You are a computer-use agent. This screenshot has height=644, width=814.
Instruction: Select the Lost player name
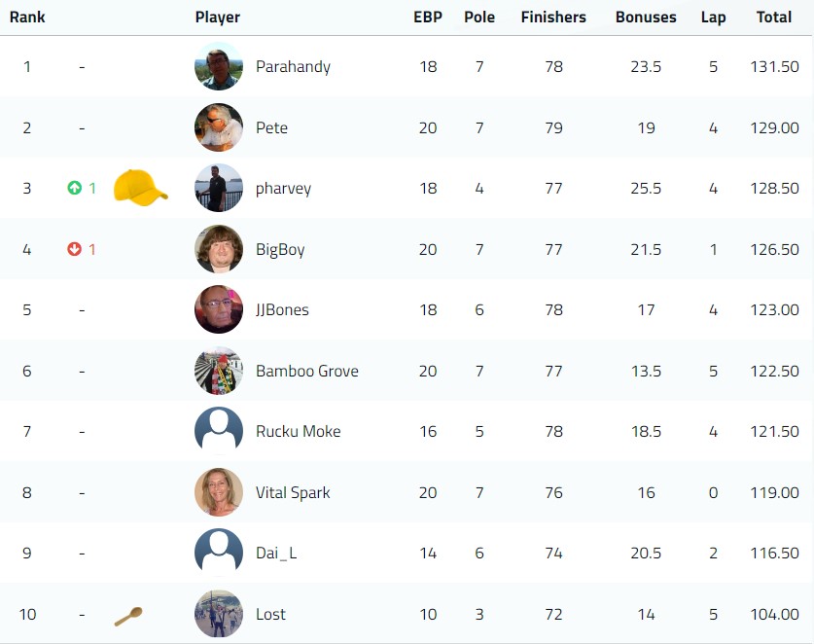[x=270, y=614]
